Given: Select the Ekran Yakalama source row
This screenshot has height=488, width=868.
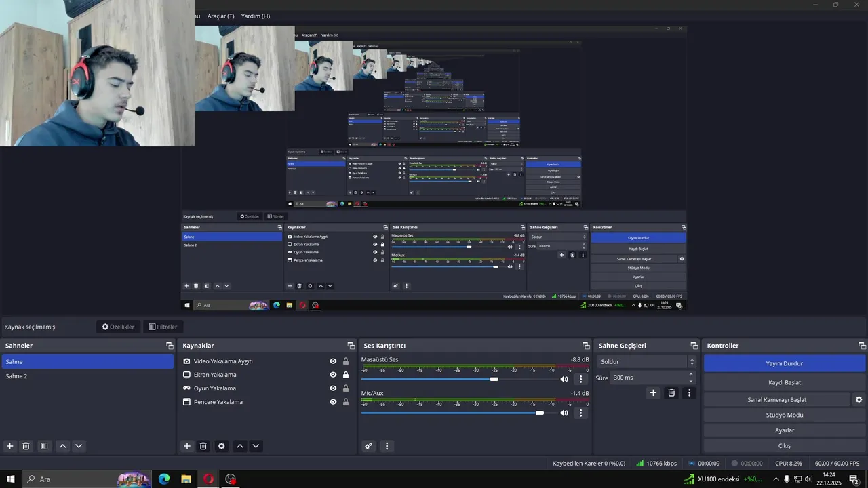Looking at the screenshot, I should click(x=267, y=375).
